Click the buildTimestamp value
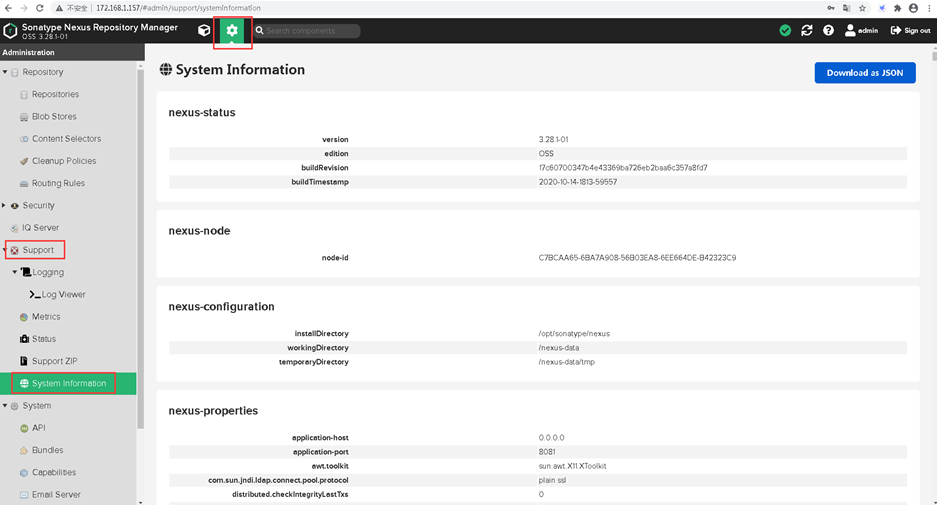Screen dimensions: 937x505 click(577, 182)
